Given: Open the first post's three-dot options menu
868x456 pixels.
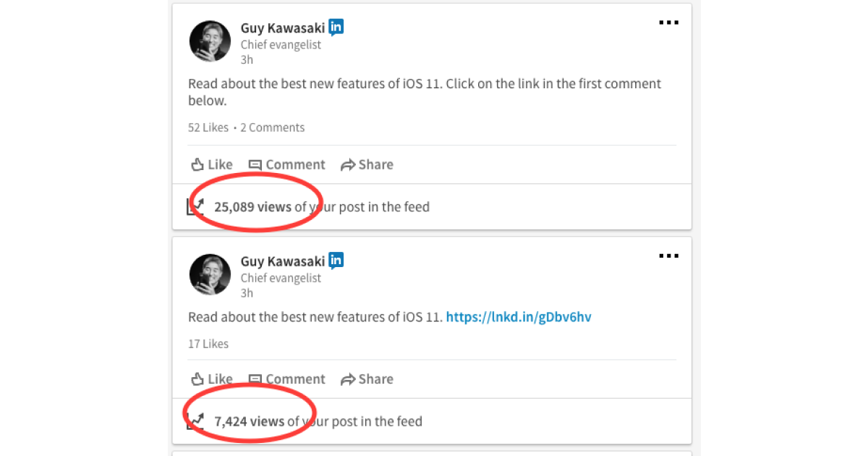Looking at the screenshot, I should [668, 23].
